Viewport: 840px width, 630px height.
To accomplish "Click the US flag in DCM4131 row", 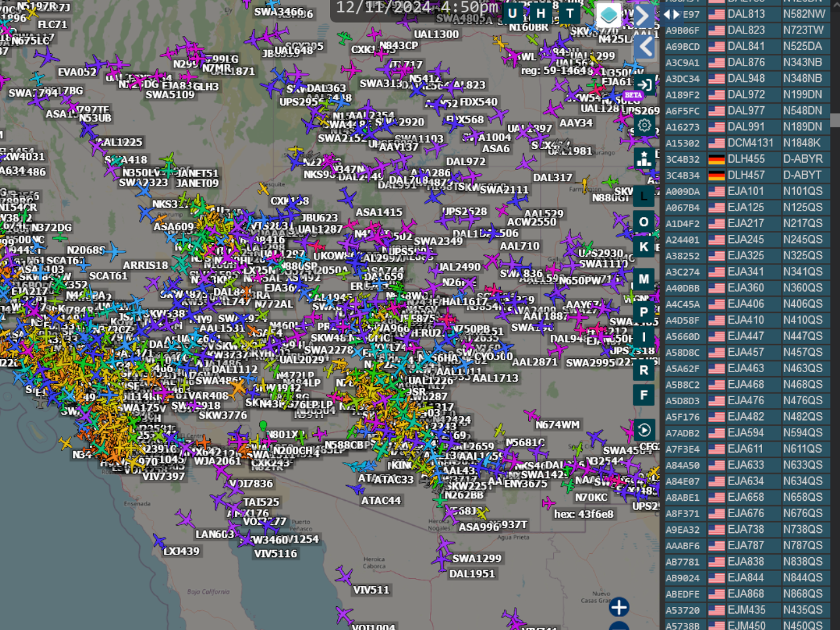I will click(717, 143).
